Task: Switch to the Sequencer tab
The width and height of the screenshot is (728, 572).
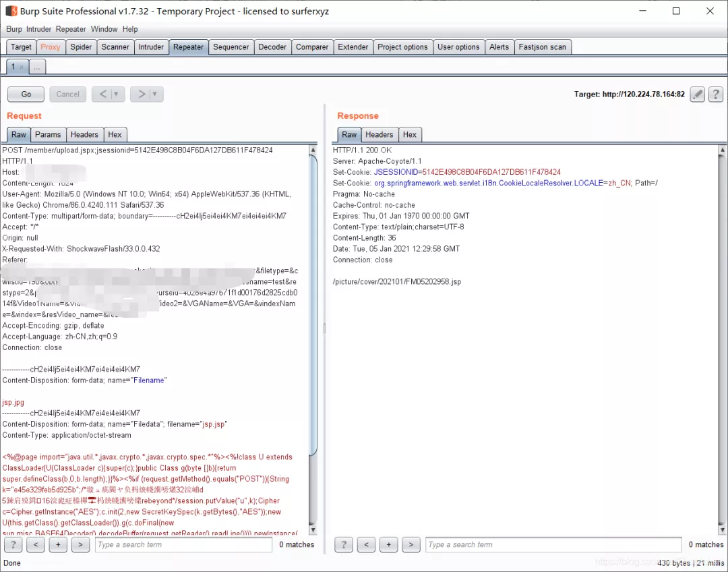Action: coord(231,47)
